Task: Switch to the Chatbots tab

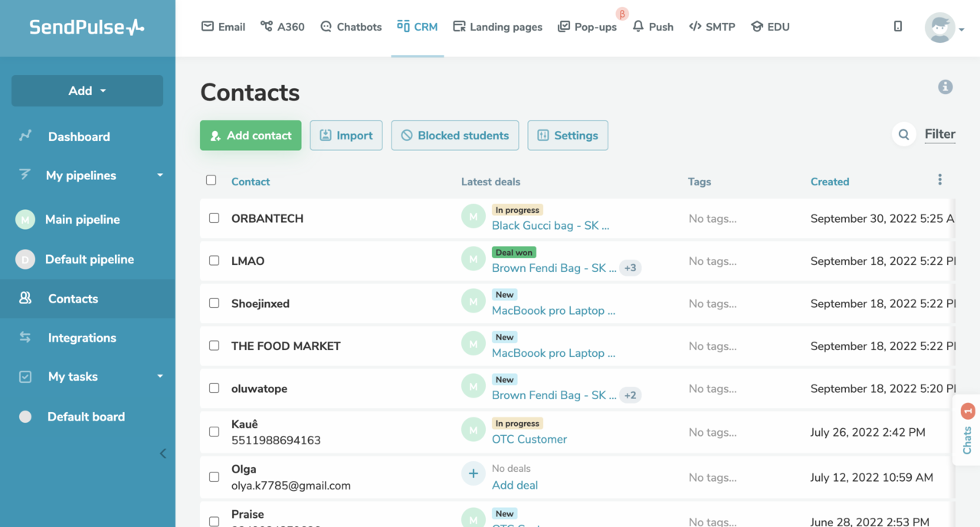Action: click(351, 27)
